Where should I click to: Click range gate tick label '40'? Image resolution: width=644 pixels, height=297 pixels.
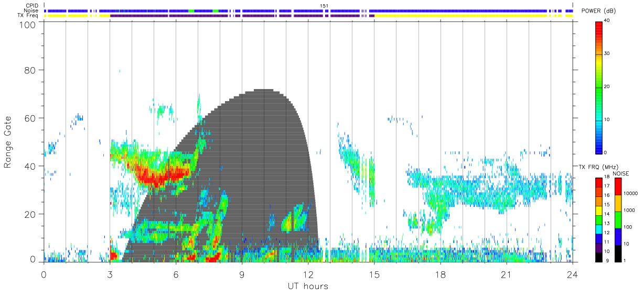pyautogui.click(x=30, y=166)
